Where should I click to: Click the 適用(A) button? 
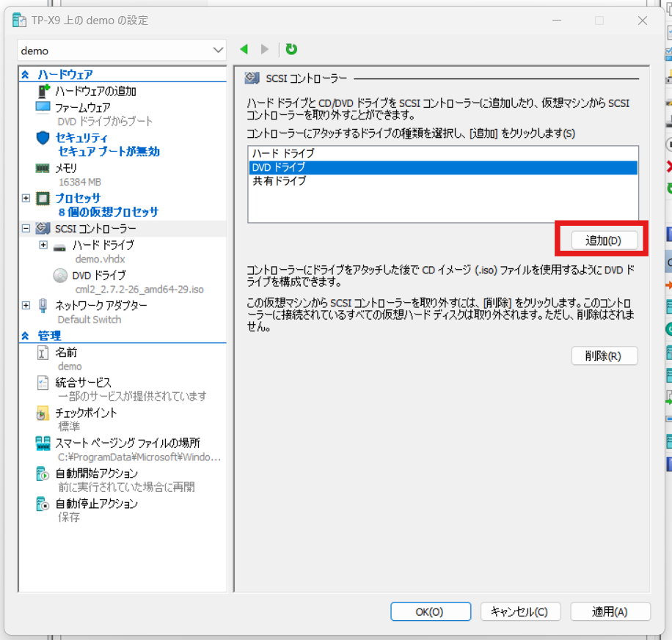(x=610, y=611)
